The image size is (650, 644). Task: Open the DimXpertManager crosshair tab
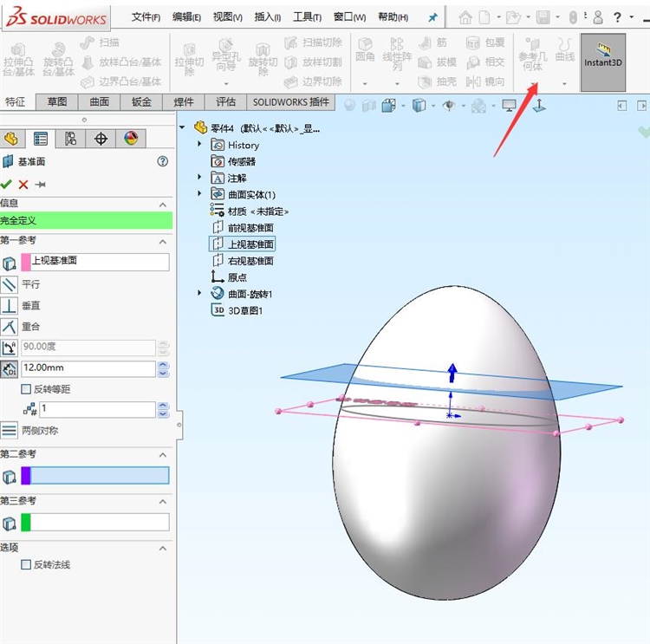(x=101, y=139)
